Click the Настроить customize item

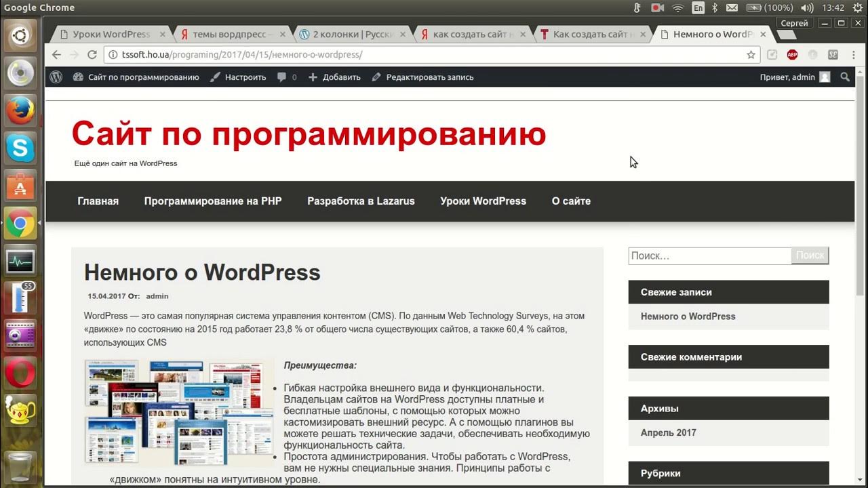click(x=238, y=77)
